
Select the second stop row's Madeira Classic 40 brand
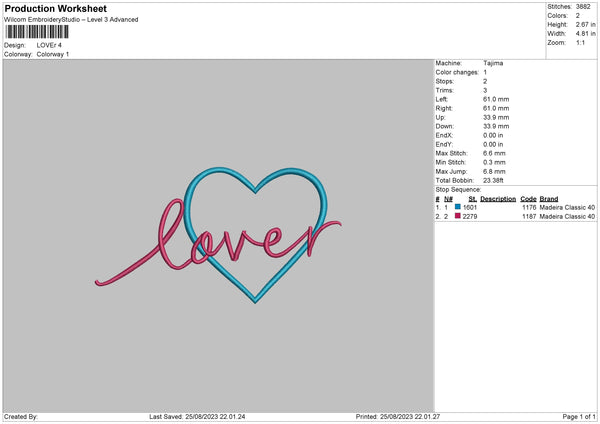pyautogui.click(x=568, y=216)
